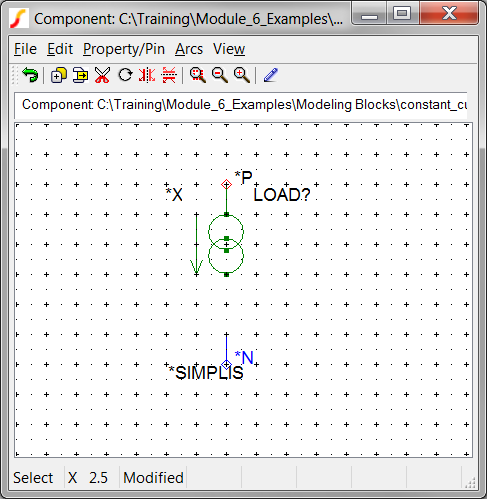487x499 pixels.
Task: Open the Edit menu
Action: pyautogui.click(x=60, y=49)
